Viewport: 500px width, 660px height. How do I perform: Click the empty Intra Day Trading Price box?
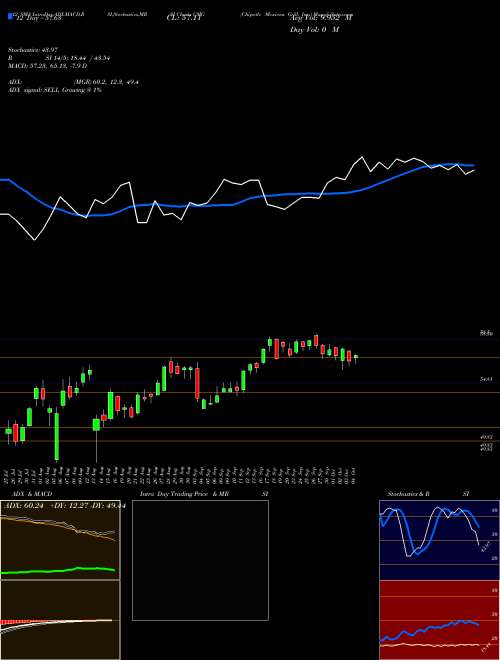200,560
